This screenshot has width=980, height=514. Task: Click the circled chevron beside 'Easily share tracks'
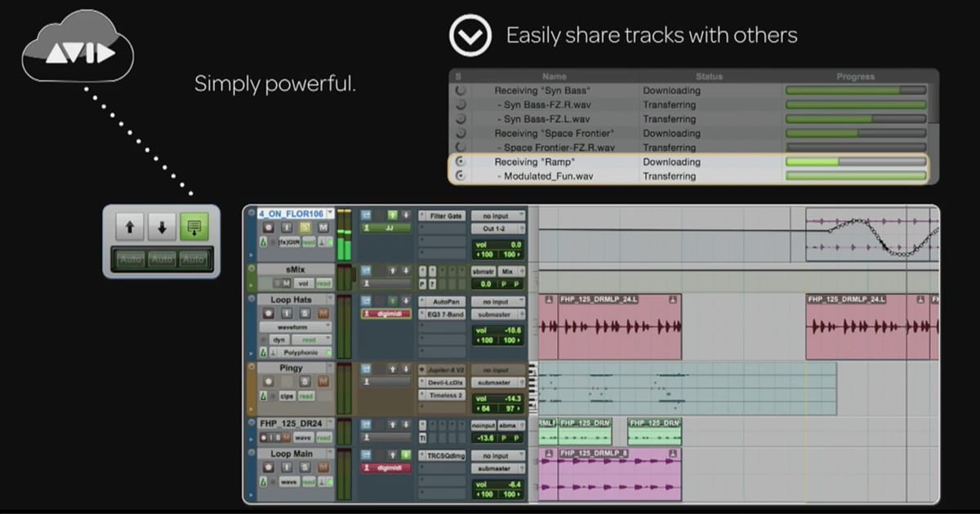coord(470,36)
